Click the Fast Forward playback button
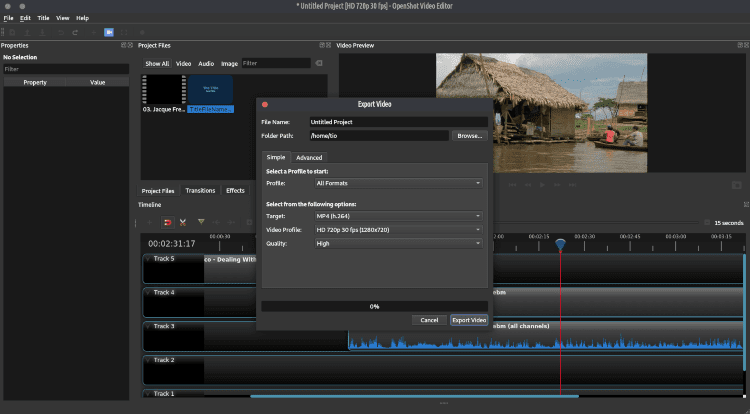Image resolution: width=750 pixels, height=414 pixels. [x=557, y=185]
